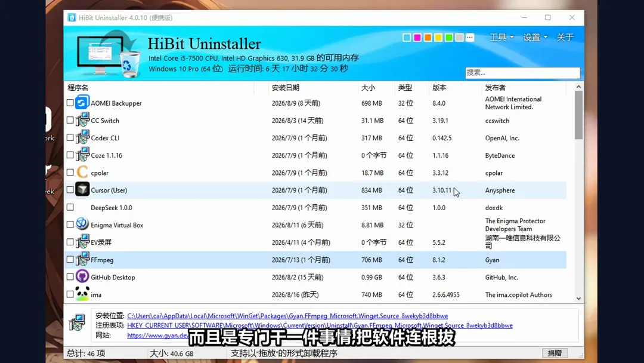Open more theme colors ellipsis button
The width and height of the screenshot is (644, 363).
point(470,38)
